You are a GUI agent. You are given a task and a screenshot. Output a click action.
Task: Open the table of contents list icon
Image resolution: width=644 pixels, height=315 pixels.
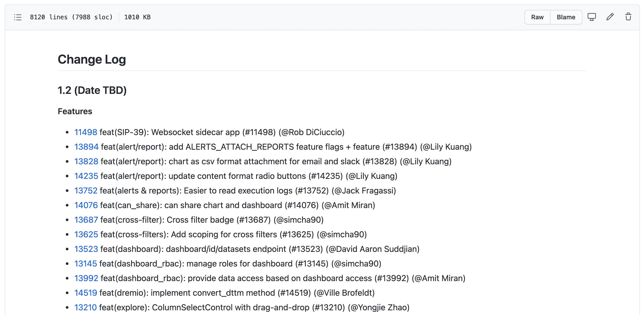18,17
